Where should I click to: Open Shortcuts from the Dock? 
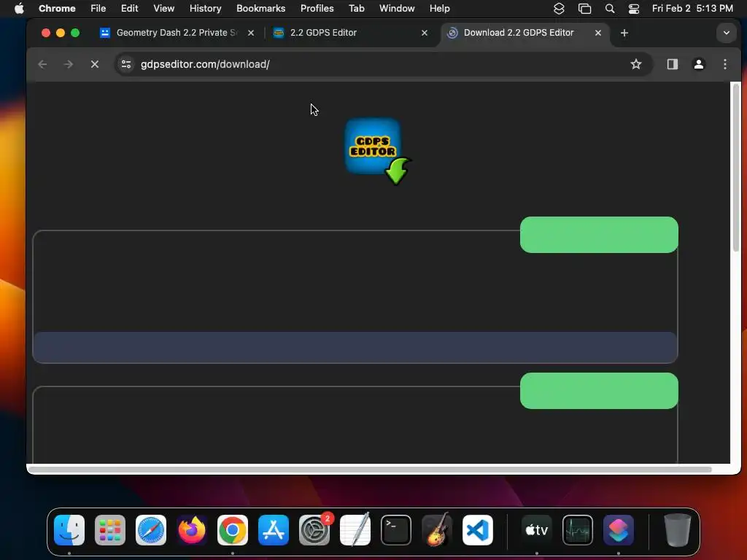click(x=619, y=530)
